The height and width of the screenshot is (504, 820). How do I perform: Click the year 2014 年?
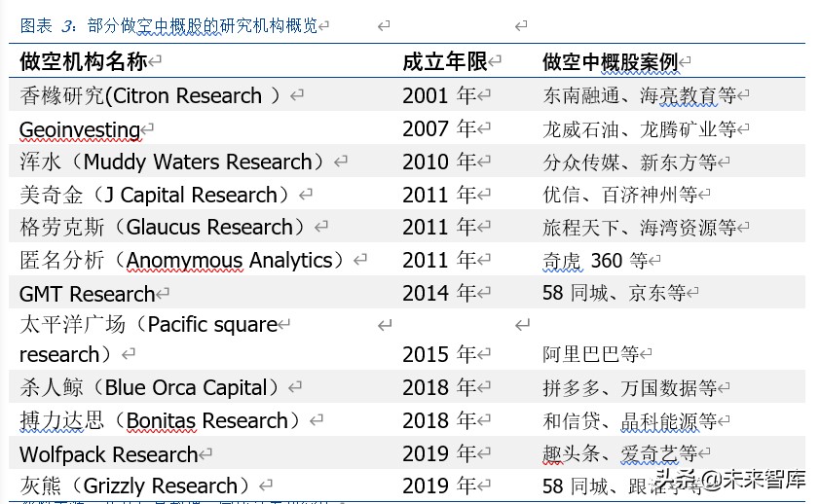click(x=439, y=293)
